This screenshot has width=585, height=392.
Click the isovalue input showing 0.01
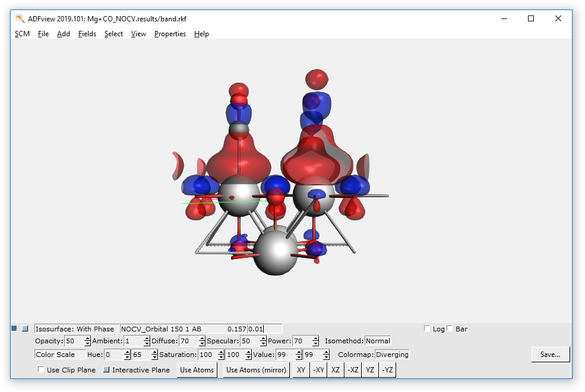(264, 328)
